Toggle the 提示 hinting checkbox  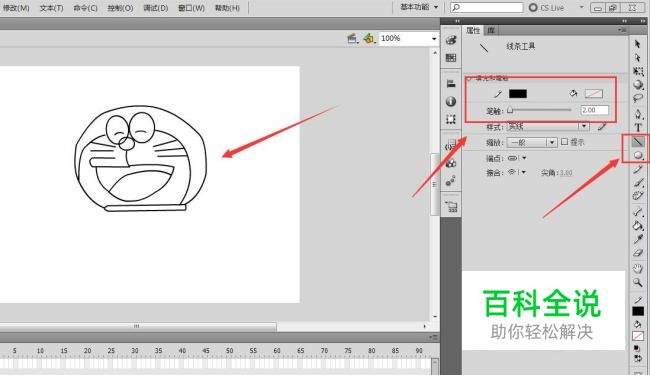point(564,142)
